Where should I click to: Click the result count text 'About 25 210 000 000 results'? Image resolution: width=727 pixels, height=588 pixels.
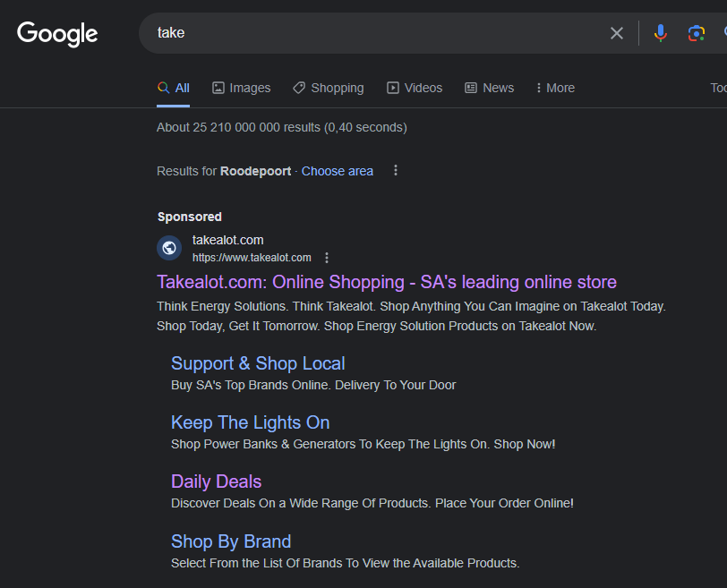point(238,127)
